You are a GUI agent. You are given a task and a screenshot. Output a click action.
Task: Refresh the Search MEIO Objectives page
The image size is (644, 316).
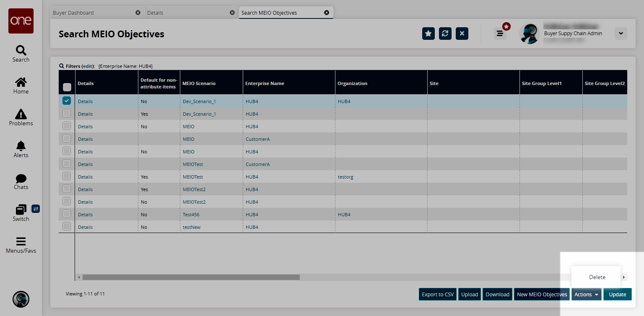445,34
